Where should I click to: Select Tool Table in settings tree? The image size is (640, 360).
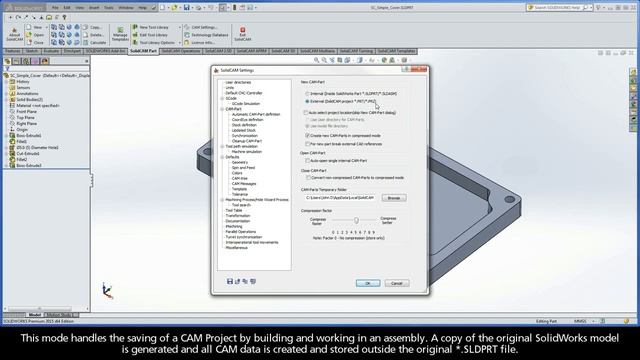(234, 210)
